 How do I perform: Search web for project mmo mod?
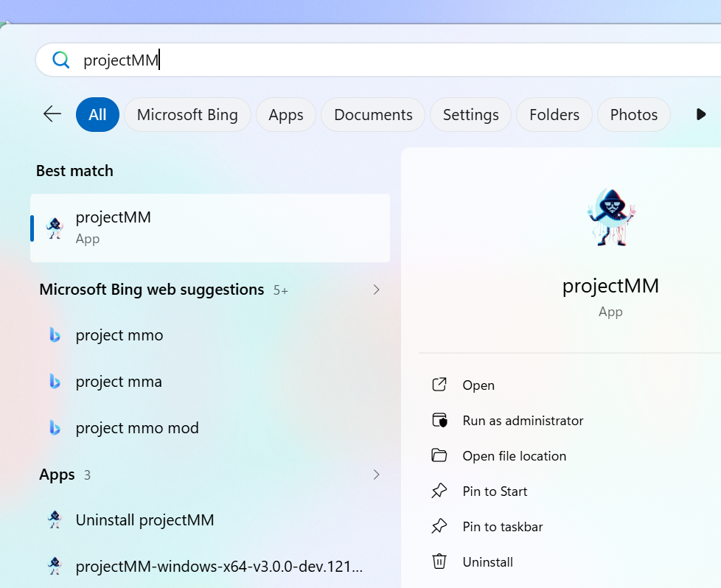tap(210, 428)
